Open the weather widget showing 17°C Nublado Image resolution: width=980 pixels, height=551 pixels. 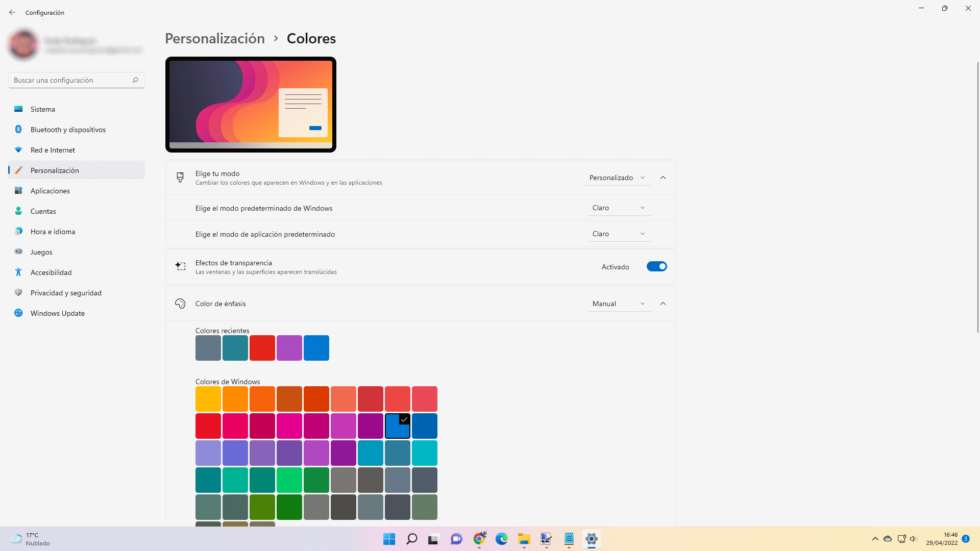pyautogui.click(x=31, y=539)
